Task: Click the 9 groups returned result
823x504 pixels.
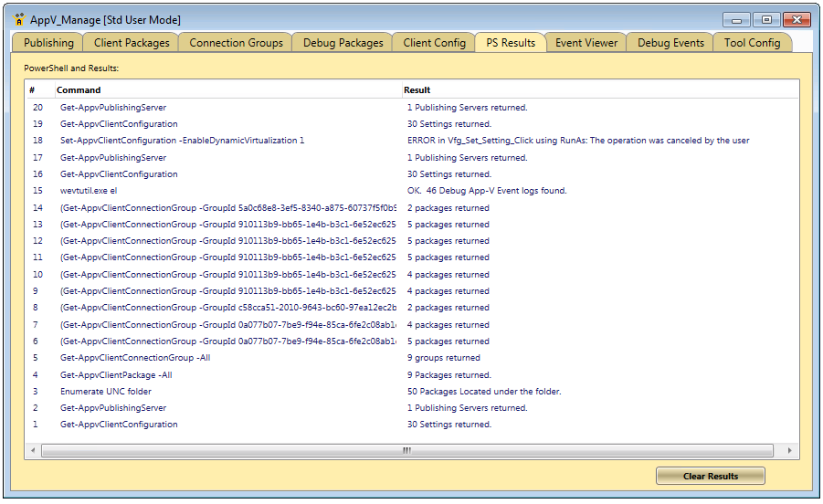Action: click(444, 358)
